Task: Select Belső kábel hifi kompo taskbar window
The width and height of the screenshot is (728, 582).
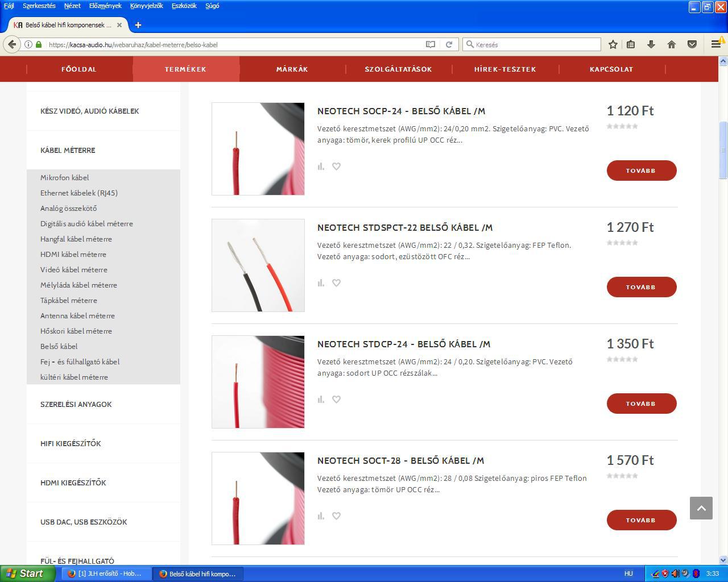Action: 197,573
